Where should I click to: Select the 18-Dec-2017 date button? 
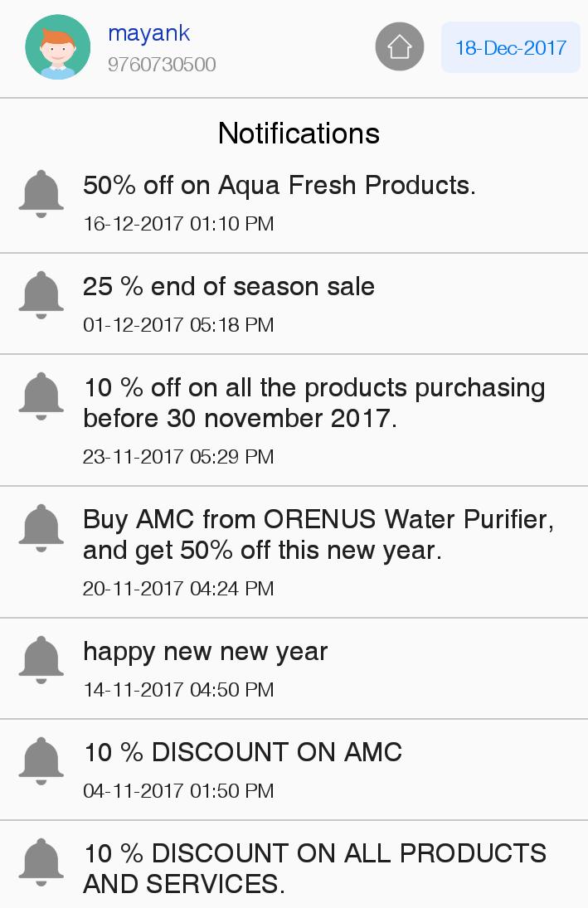510,47
